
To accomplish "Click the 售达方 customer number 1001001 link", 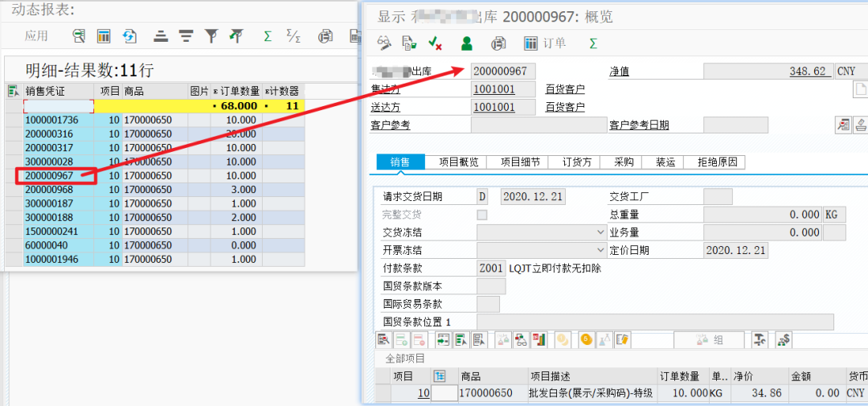I will tap(494, 89).
